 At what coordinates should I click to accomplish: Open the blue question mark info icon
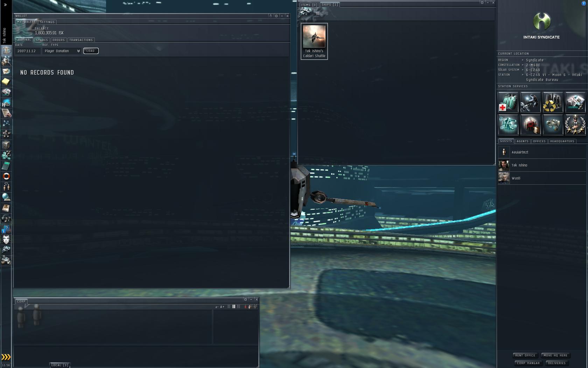coord(6,229)
